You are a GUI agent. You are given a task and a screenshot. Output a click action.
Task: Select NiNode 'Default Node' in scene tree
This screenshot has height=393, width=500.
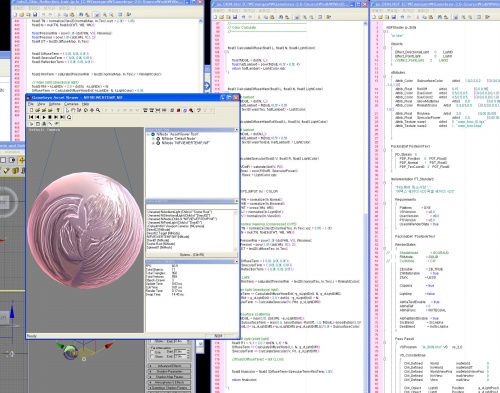coord(179,138)
